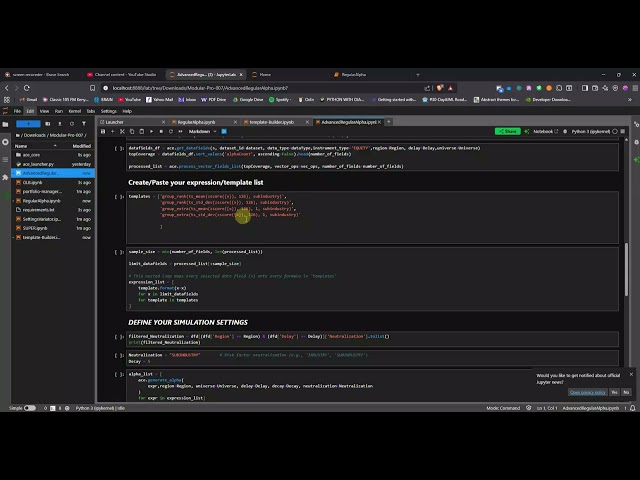Viewport: 640px width, 480px height.
Task: Click inside the templates code cell
Action: pos(372,217)
